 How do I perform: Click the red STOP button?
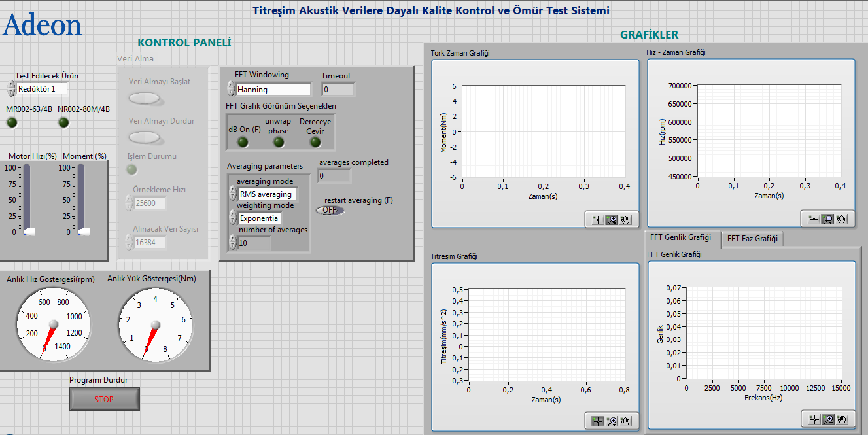click(x=105, y=399)
